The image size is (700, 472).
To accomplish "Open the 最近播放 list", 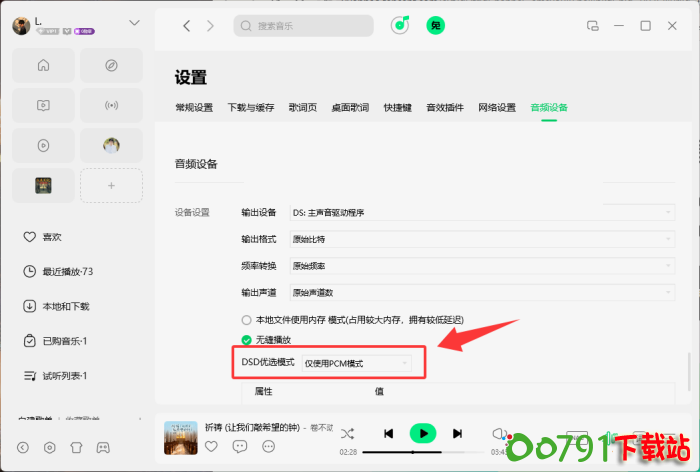I will click(x=67, y=272).
